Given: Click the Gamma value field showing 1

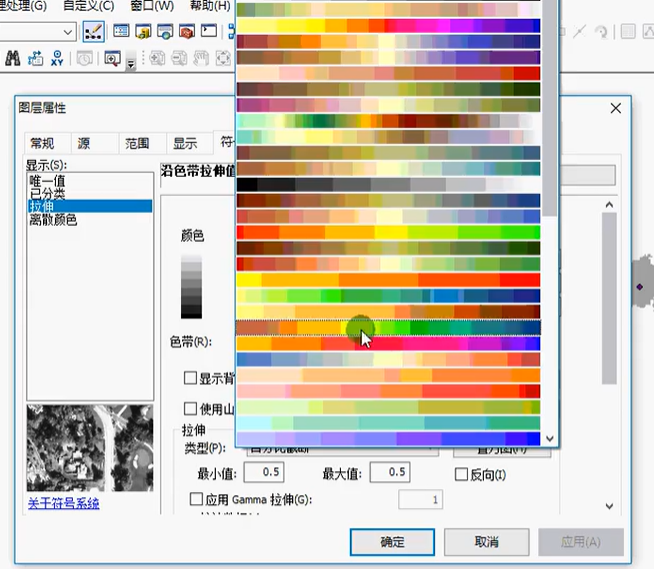Looking at the screenshot, I should (420, 499).
